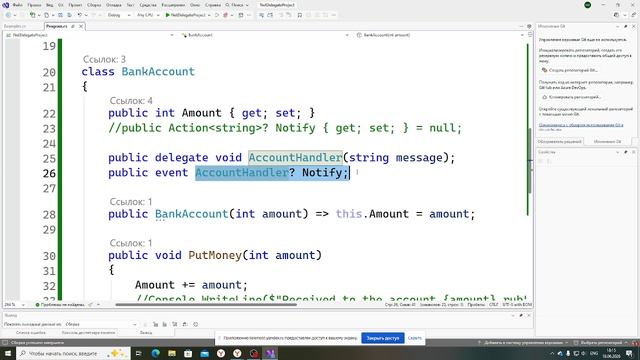The image size is (640, 360).
Task: Open the NetDelegateProject navigation dropdown
Action: (x=89, y=35)
